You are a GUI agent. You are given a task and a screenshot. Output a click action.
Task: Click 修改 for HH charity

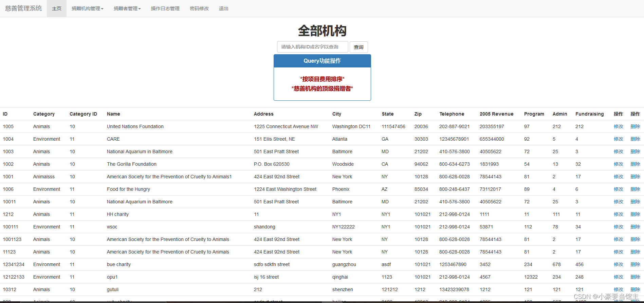point(619,214)
